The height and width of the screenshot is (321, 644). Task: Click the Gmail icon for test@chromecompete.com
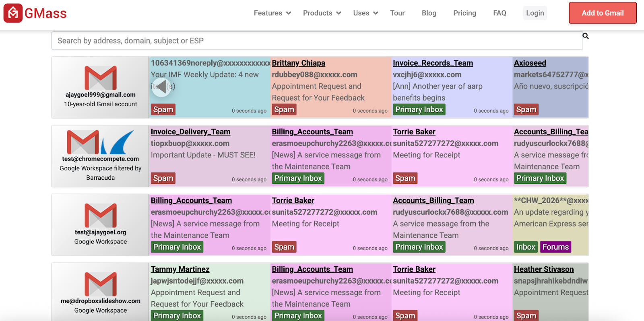pyautogui.click(x=83, y=142)
